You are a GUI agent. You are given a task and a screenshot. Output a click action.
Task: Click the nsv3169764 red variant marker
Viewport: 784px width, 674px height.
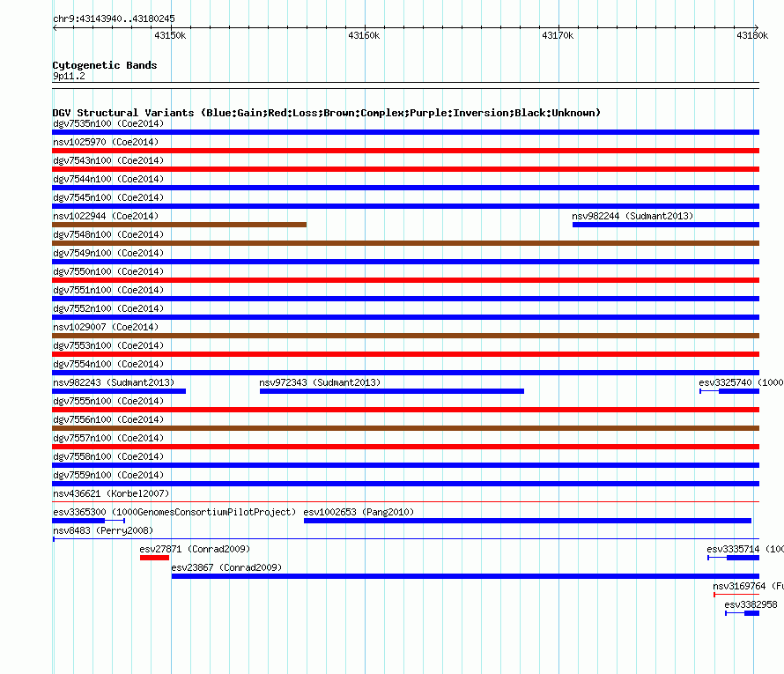(x=736, y=595)
